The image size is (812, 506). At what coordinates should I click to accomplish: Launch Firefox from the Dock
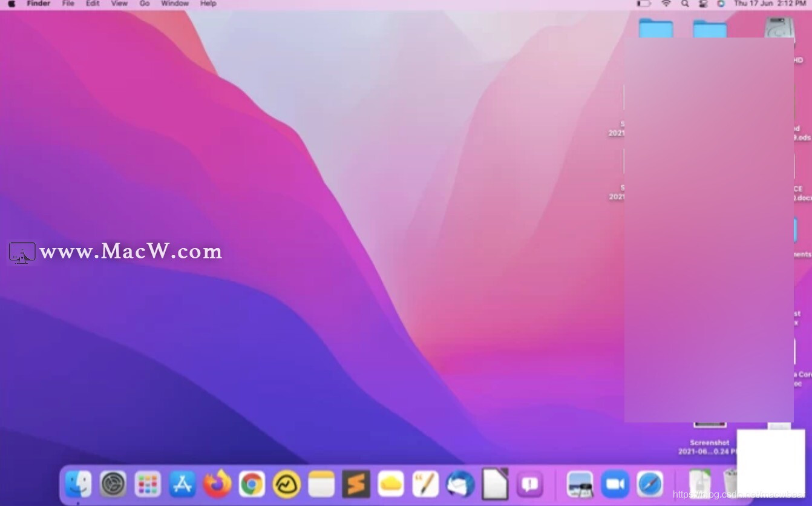217,484
